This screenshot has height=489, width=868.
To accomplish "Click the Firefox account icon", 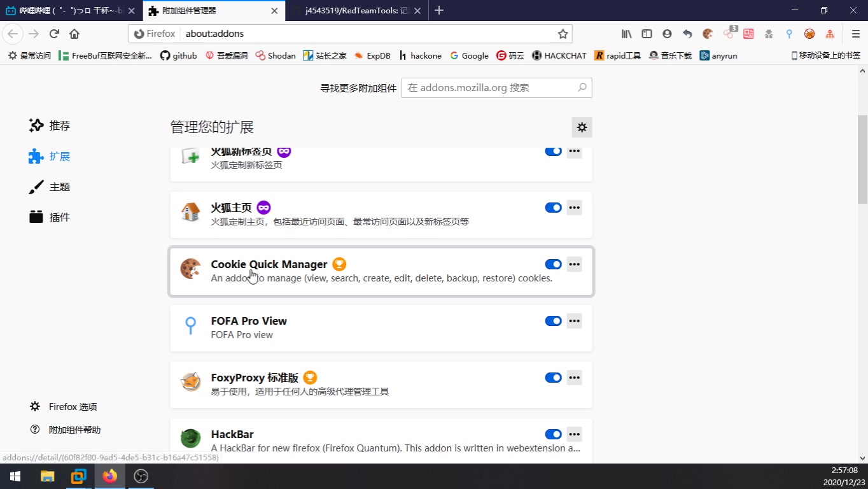I will (667, 34).
